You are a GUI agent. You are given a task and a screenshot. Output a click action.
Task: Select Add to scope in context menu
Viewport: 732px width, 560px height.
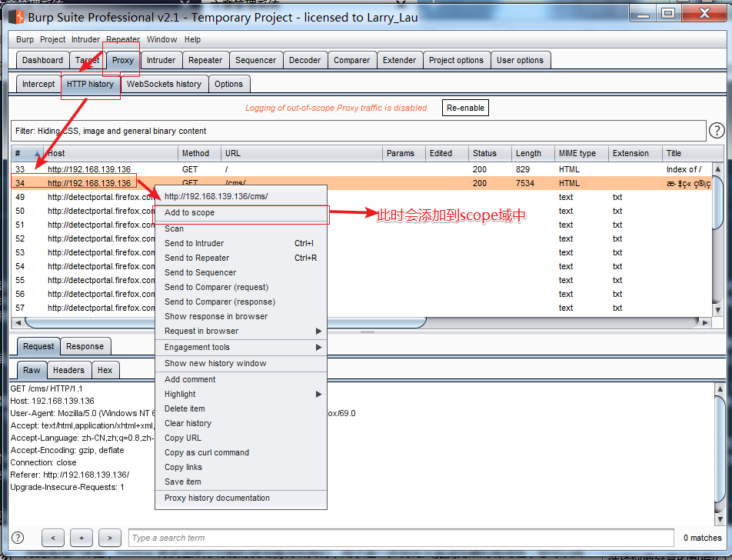tap(241, 212)
